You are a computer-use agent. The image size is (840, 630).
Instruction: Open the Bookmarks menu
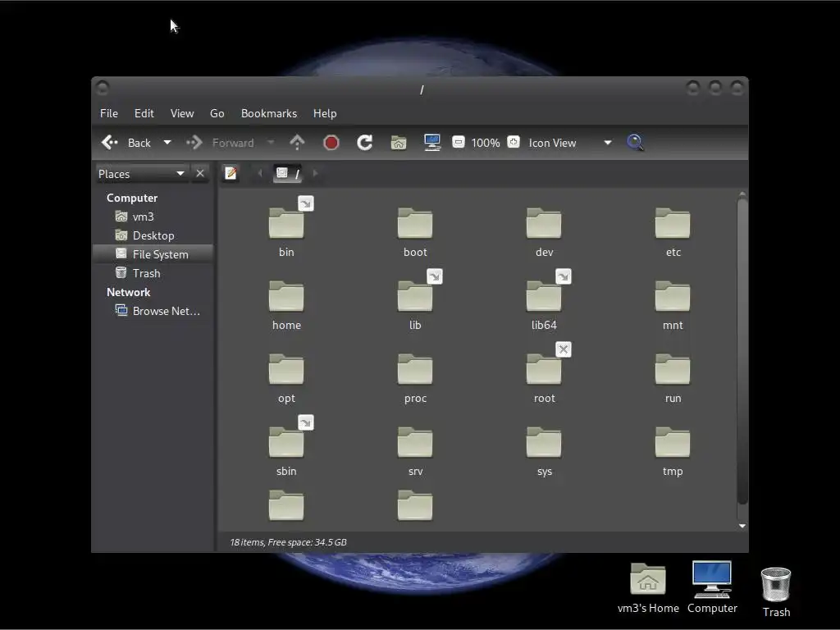click(268, 113)
